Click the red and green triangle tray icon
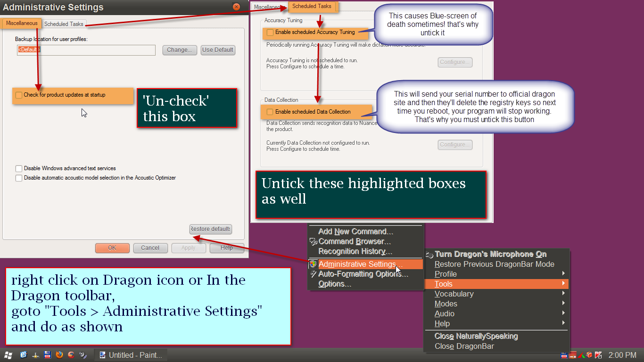 pos(582,355)
